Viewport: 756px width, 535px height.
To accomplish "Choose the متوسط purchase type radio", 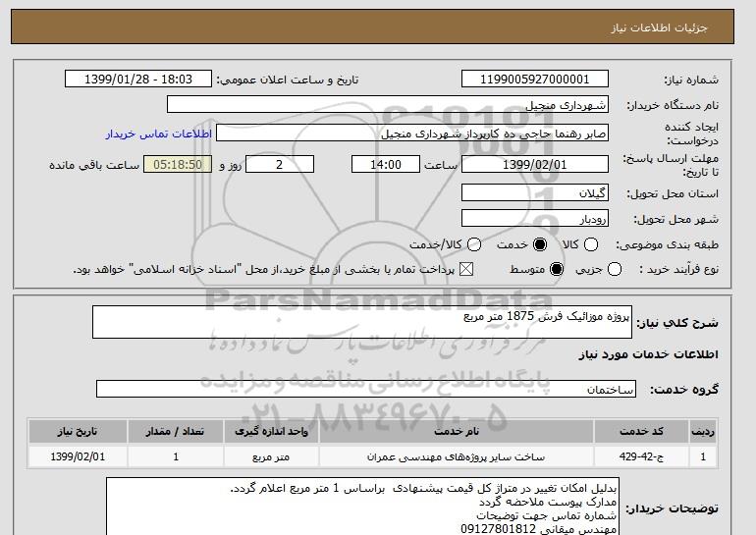I will [x=557, y=269].
